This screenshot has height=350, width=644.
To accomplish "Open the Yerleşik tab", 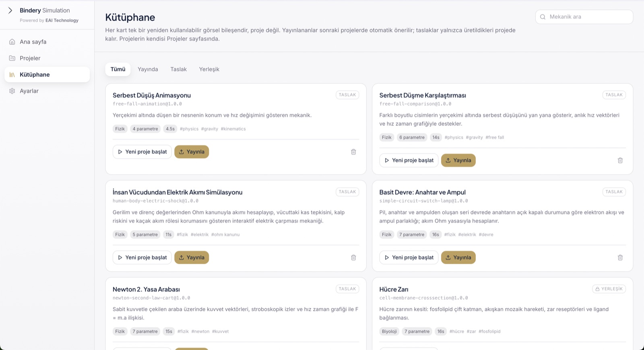I will tap(209, 70).
